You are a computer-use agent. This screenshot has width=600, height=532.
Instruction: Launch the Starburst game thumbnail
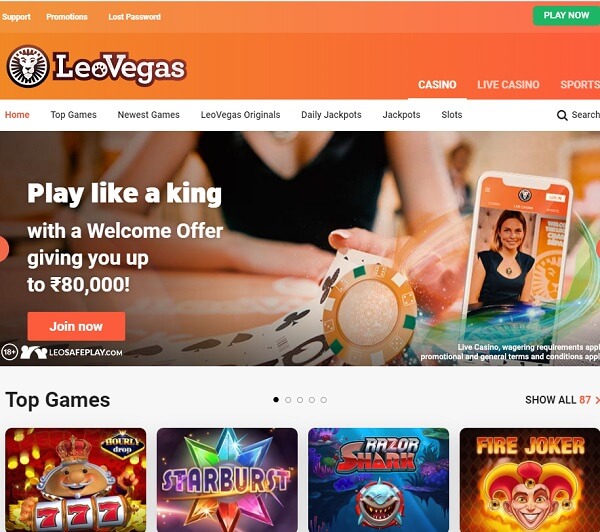[x=227, y=480]
